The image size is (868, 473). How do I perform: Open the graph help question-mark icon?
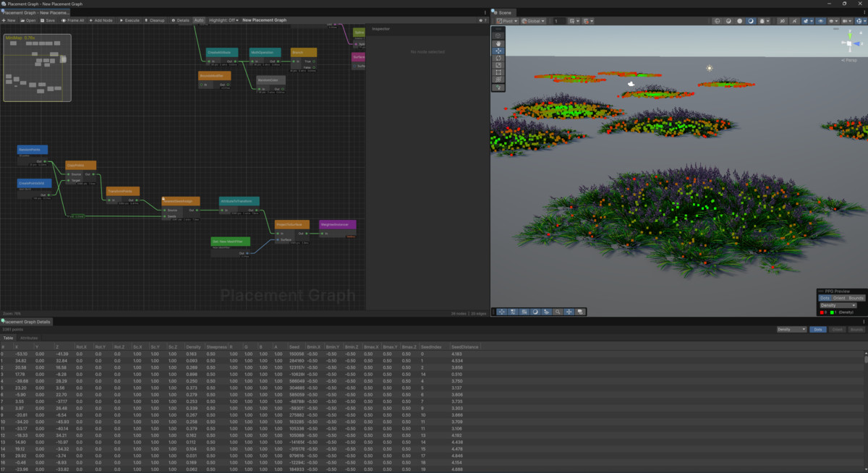pyautogui.click(x=482, y=20)
